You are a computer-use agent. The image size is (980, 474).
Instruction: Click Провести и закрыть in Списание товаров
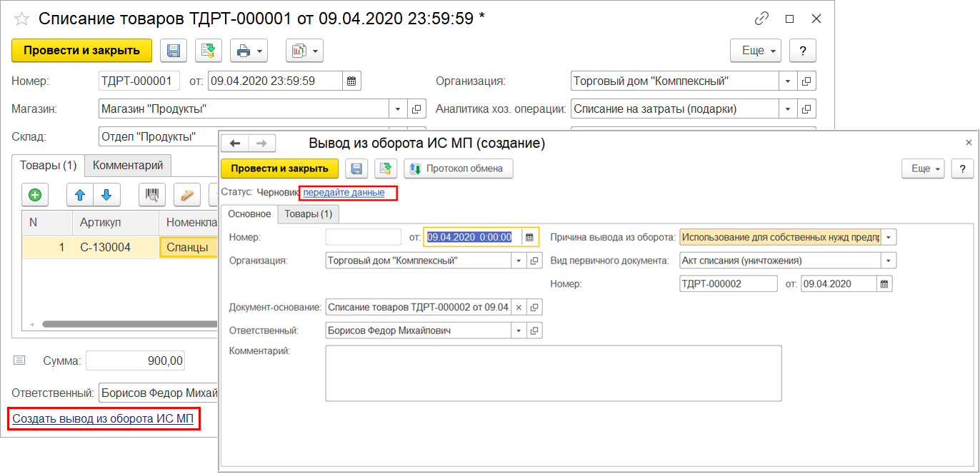click(81, 51)
